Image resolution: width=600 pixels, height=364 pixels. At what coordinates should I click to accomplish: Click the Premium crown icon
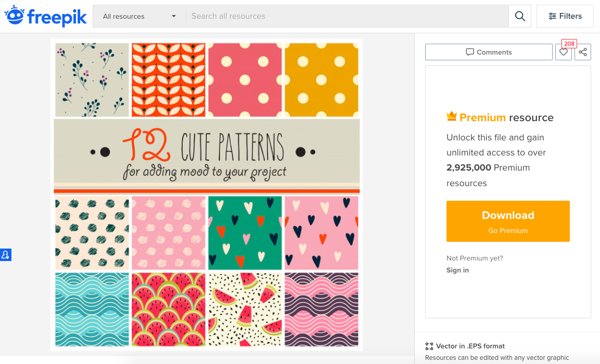451,116
